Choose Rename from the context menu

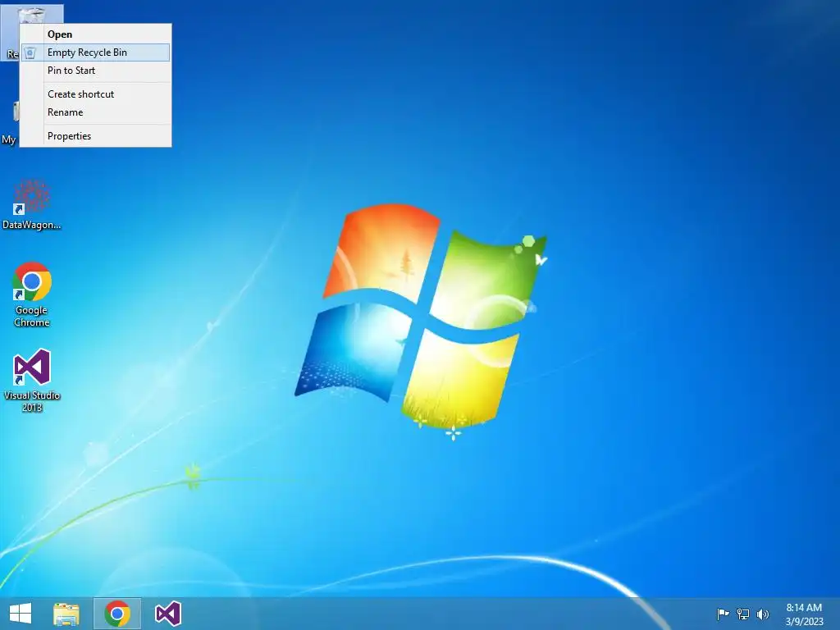tap(95, 112)
